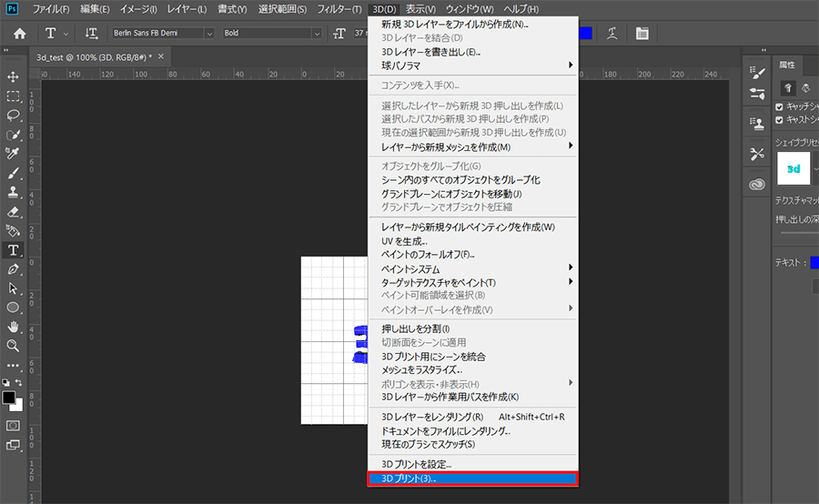Open Type tool preset picker arrow

[66, 34]
